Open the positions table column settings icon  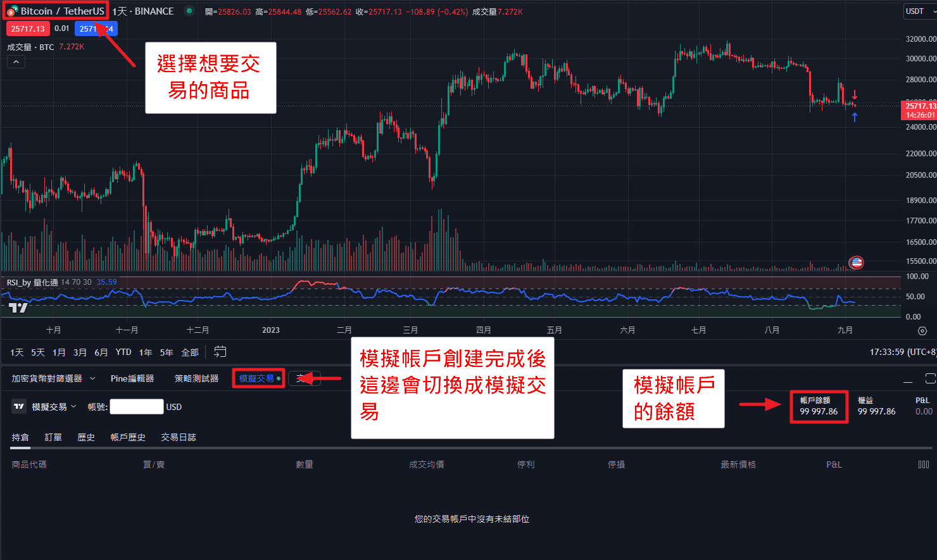click(923, 464)
